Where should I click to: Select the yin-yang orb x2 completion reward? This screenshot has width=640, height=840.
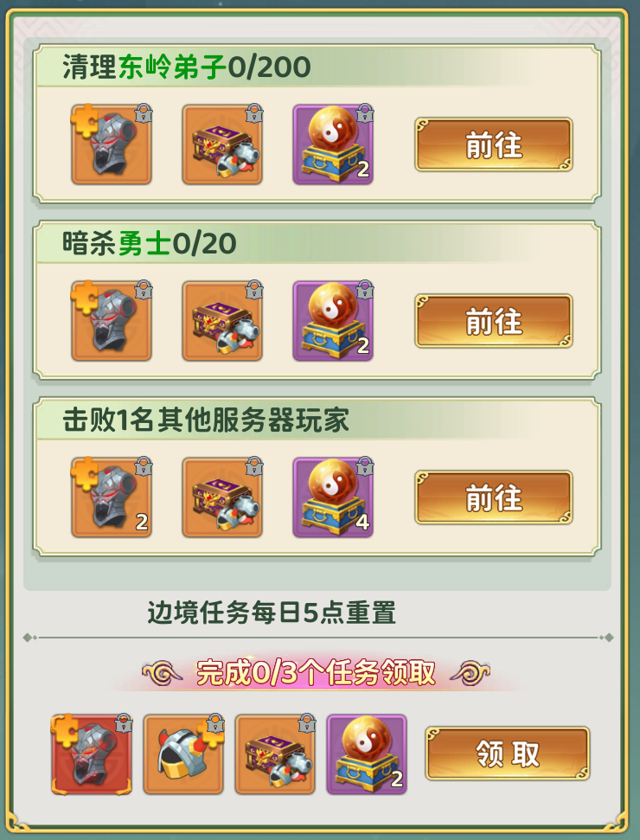(367, 754)
